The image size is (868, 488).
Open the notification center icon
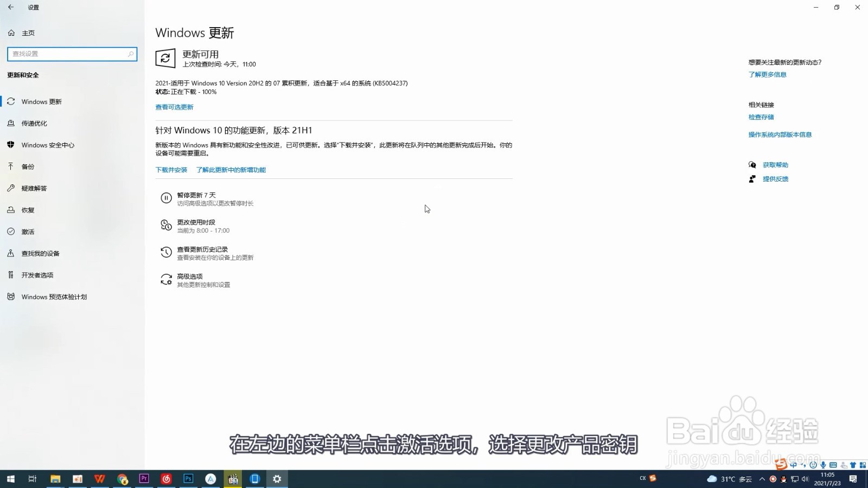coord(853,479)
